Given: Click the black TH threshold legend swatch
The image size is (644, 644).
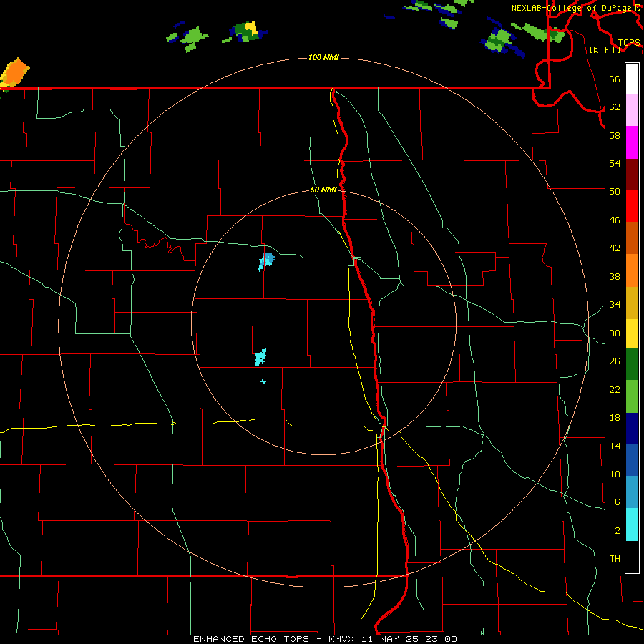Looking at the screenshot, I should (x=632, y=557).
